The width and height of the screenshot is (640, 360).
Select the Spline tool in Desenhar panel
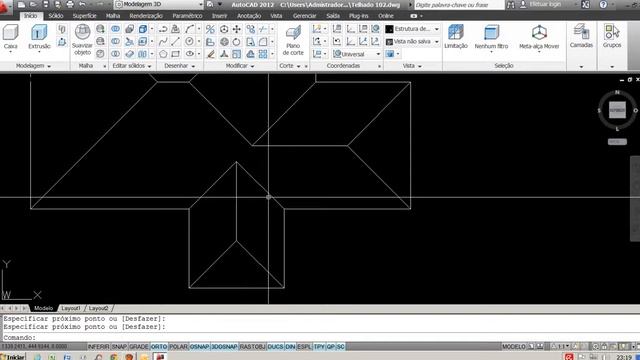tap(163, 42)
